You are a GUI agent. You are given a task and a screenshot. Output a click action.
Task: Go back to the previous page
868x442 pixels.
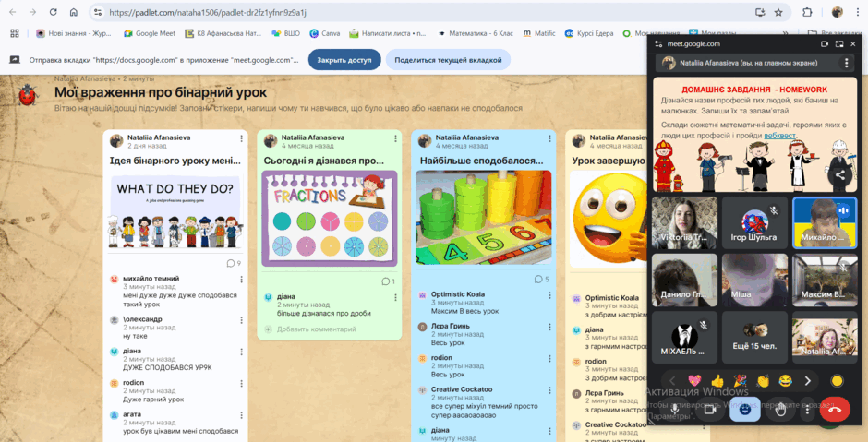[13, 12]
